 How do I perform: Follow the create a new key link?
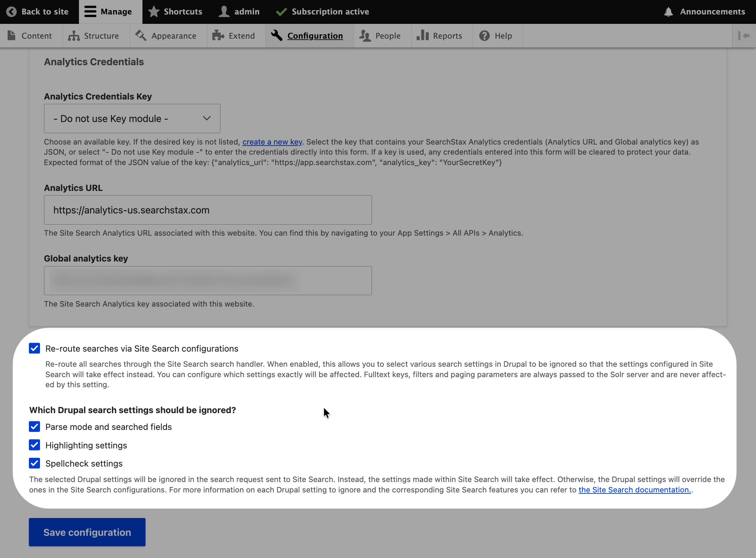tap(272, 142)
